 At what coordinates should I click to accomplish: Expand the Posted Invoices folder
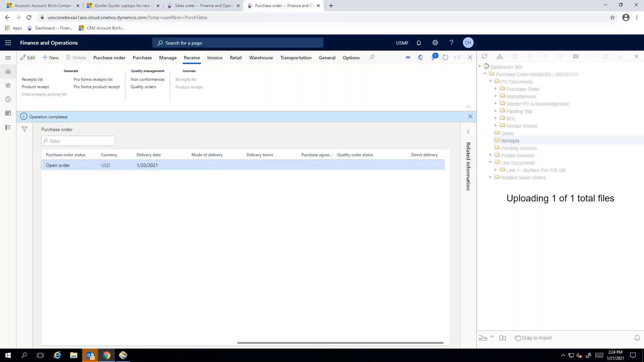(490, 155)
